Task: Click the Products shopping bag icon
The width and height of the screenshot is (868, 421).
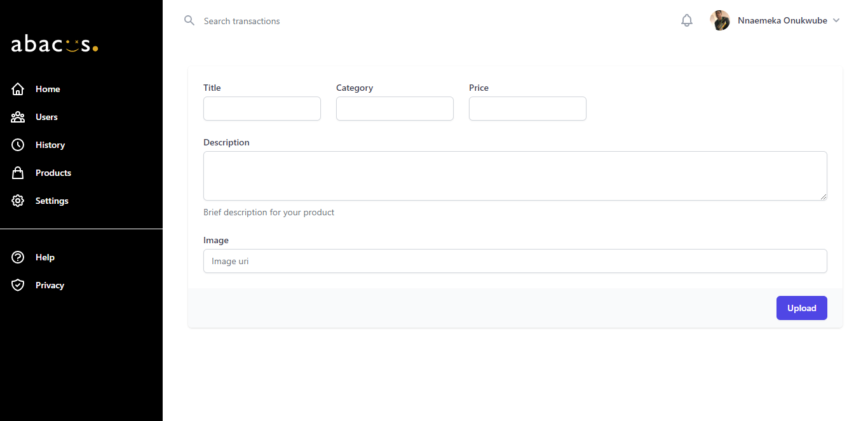Action: point(18,173)
